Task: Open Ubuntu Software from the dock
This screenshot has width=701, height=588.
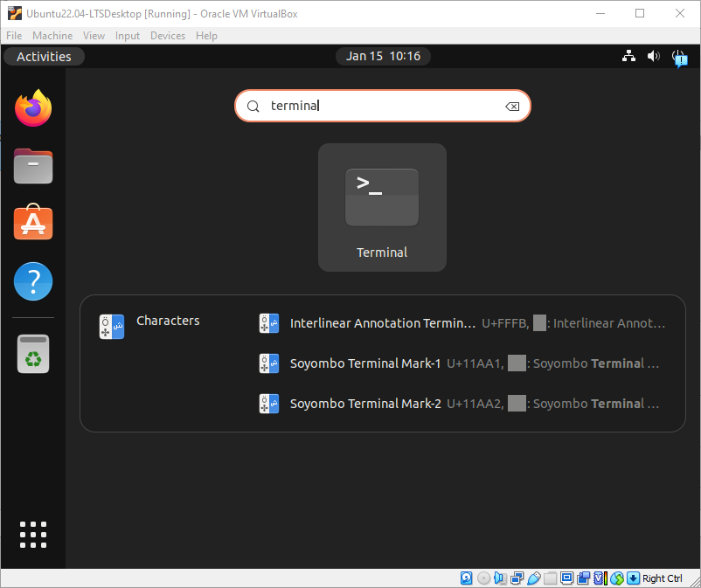Action: click(x=32, y=224)
